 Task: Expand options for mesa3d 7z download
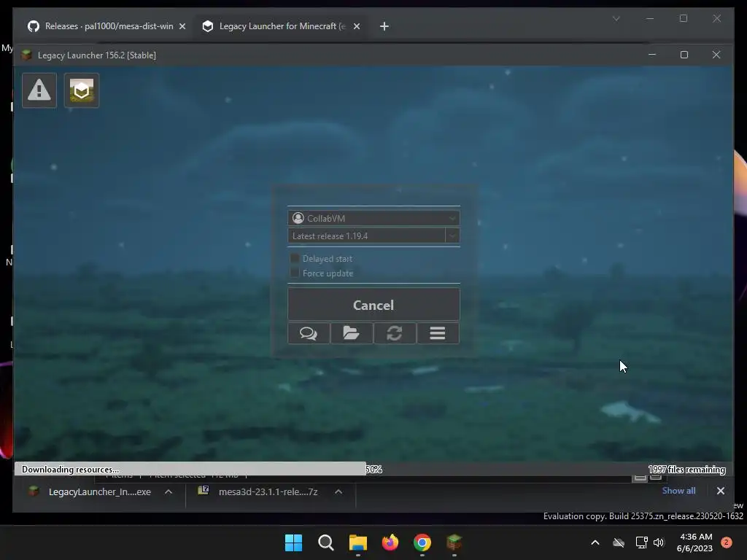tap(338, 492)
